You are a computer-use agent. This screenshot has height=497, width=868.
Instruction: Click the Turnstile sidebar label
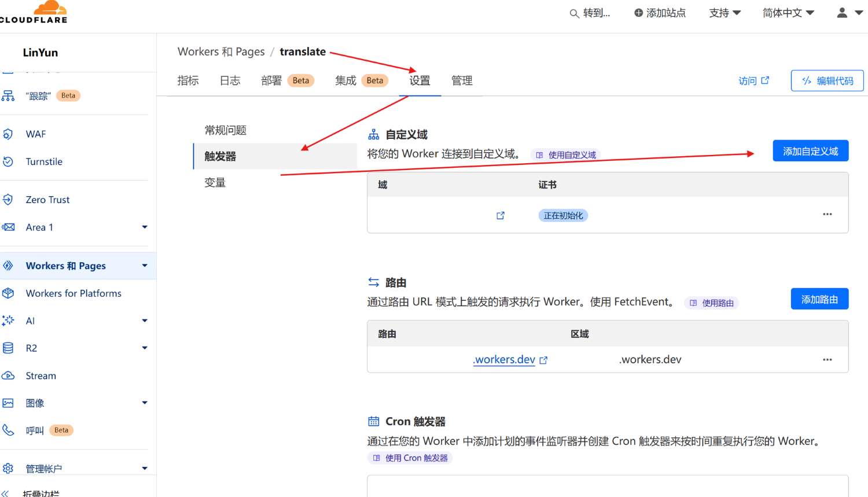44,161
